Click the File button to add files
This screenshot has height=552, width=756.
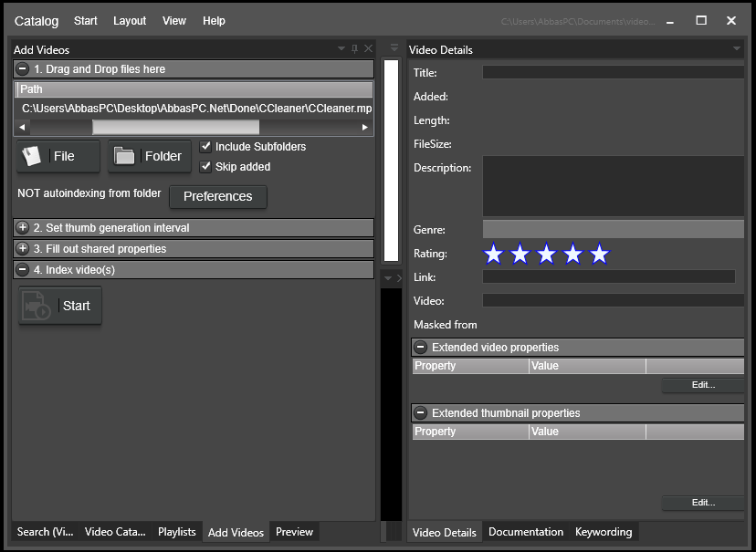tap(58, 156)
